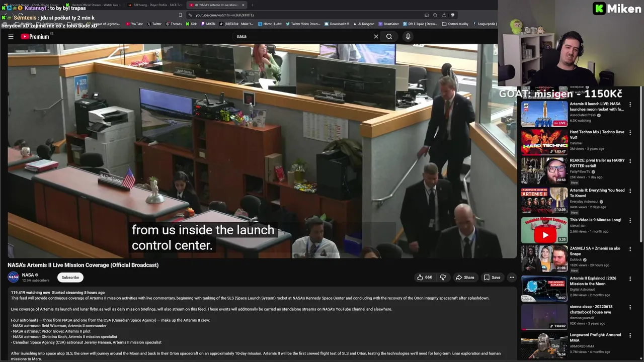Open options for Artemis II launch LIVE video
This screenshot has height=362, width=644.
coord(630,105)
